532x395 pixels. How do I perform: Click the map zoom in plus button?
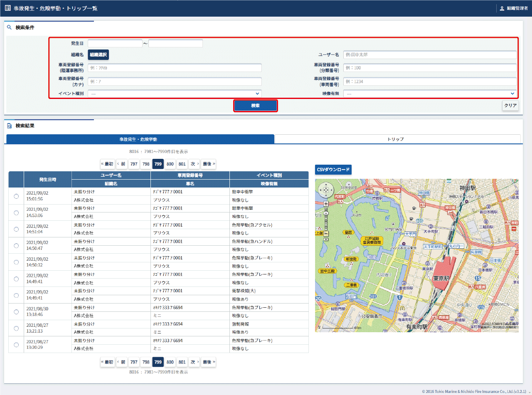point(326,204)
